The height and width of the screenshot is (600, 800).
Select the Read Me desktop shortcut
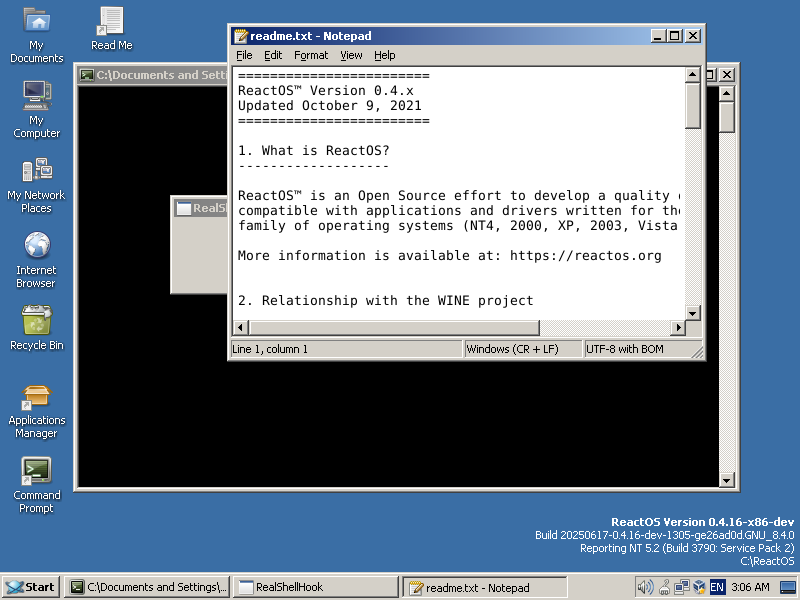pos(111,29)
